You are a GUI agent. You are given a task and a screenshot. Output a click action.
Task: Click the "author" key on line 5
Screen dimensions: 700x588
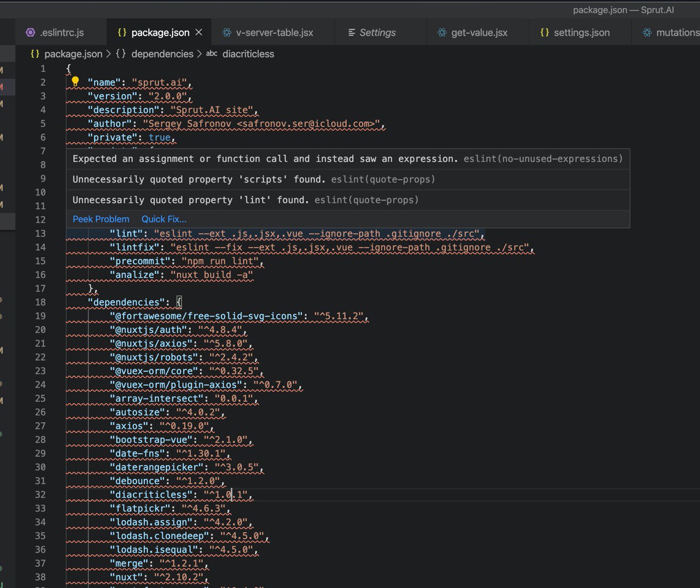pos(110,124)
